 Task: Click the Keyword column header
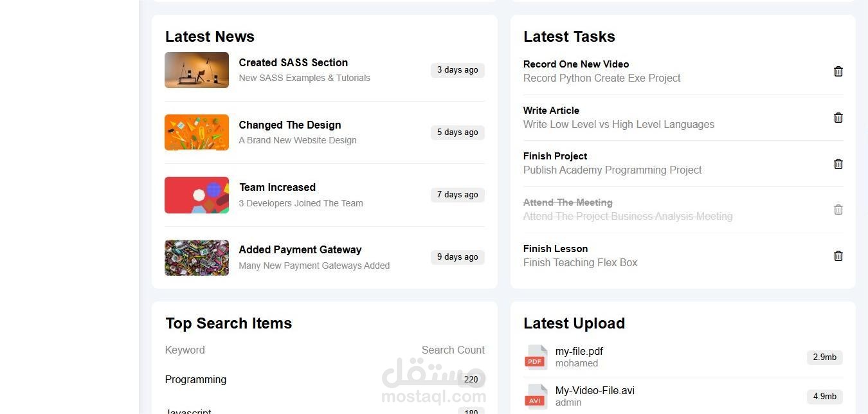pyautogui.click(x=185, y=350)
